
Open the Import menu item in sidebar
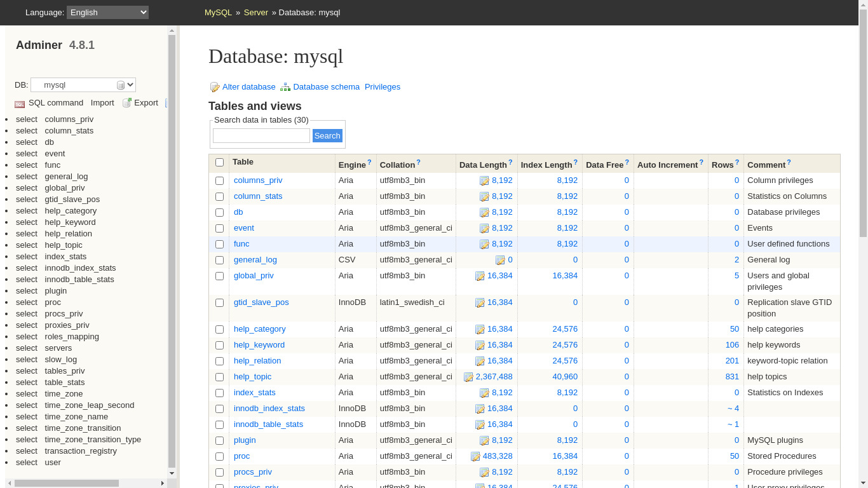[102, 103]
